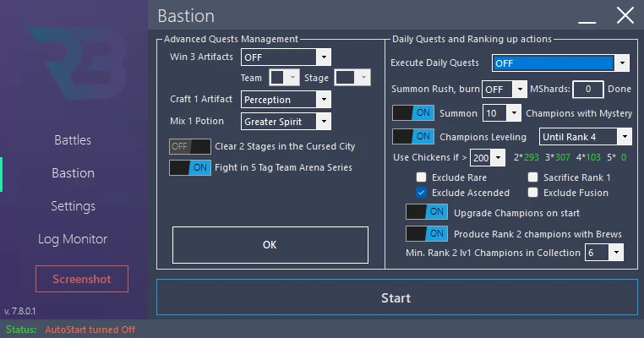Open the Champions Leveling Until Rank 4 dropdown
Viewport: 644px width, 338px height.
pos(586,137)
